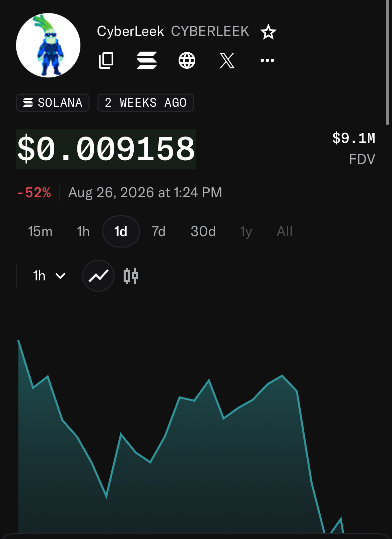
Task: Favorite CyberLeek with the star icon
Action: (268, 32)
